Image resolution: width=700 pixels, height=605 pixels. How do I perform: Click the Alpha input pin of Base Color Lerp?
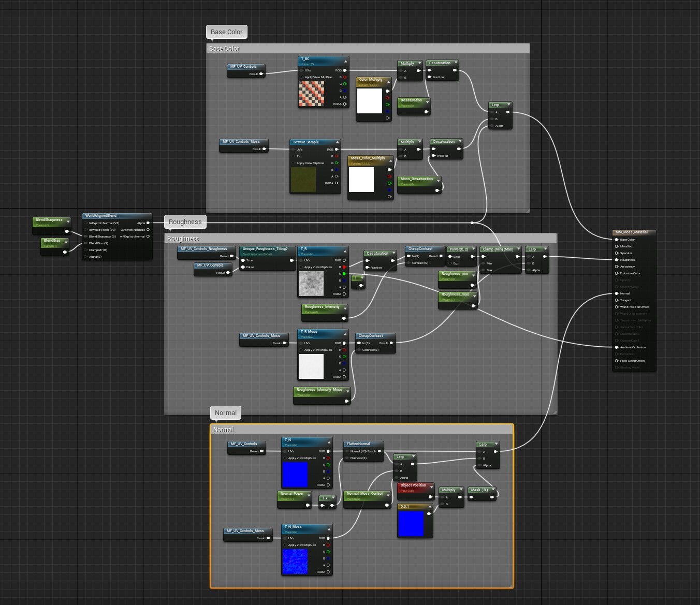click(x=491, y=126)
